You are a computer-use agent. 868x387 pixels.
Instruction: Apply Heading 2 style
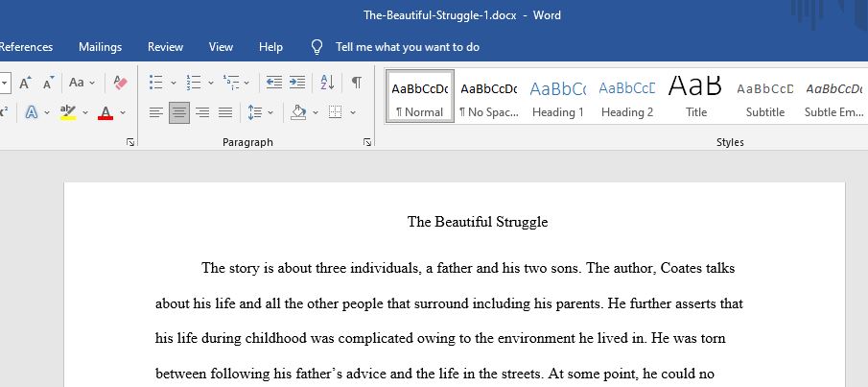point(627,96)
